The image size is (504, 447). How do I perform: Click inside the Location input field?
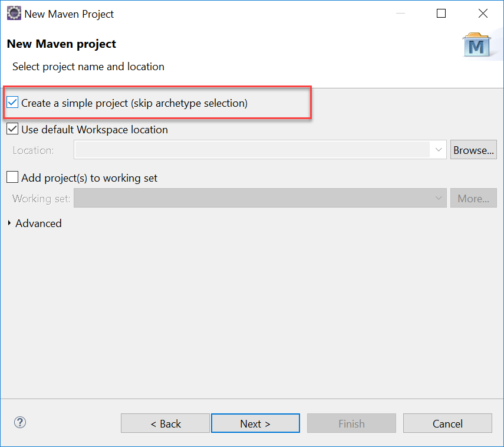(x=253, y=149)
